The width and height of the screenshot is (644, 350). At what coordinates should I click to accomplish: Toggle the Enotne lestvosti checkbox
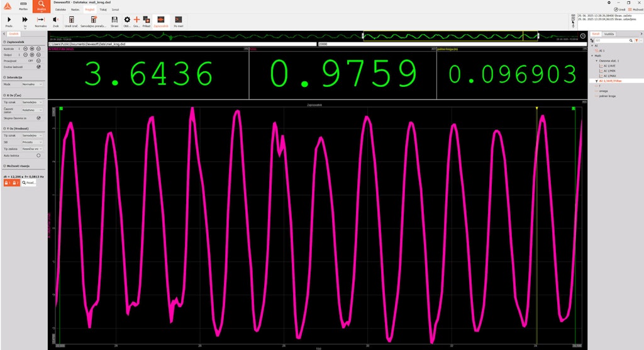(x=38, y=66)
